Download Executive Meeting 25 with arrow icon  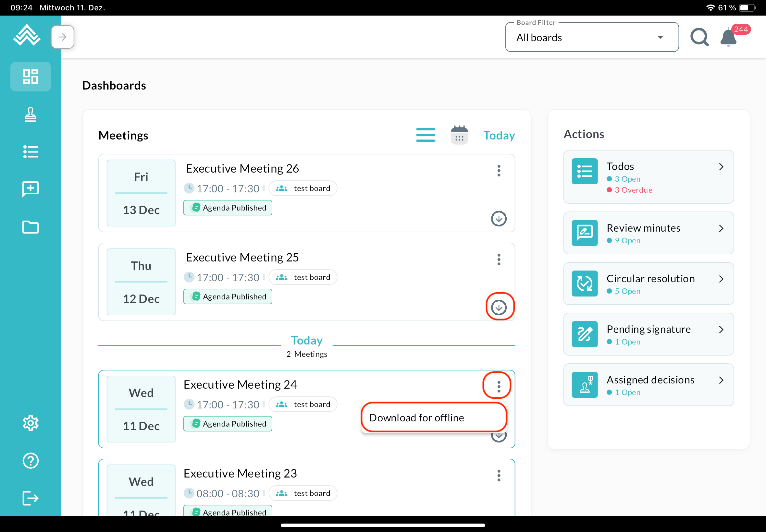[499, 307]
